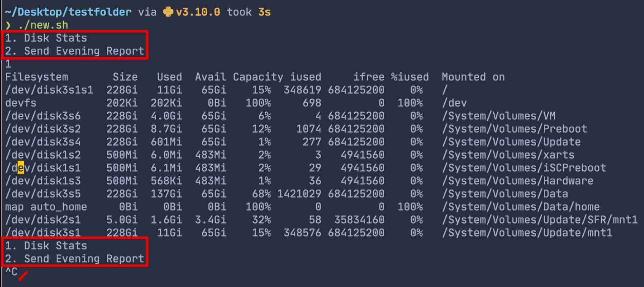
Task: Click the devfs filesystem entry
Action: pyautogui.click(x=21, y=103)
